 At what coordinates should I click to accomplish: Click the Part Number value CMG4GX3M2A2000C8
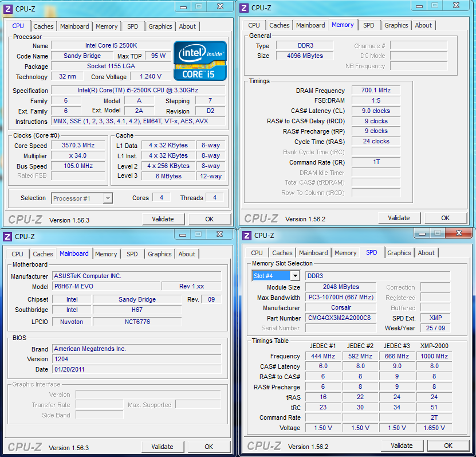coord(341,318)
